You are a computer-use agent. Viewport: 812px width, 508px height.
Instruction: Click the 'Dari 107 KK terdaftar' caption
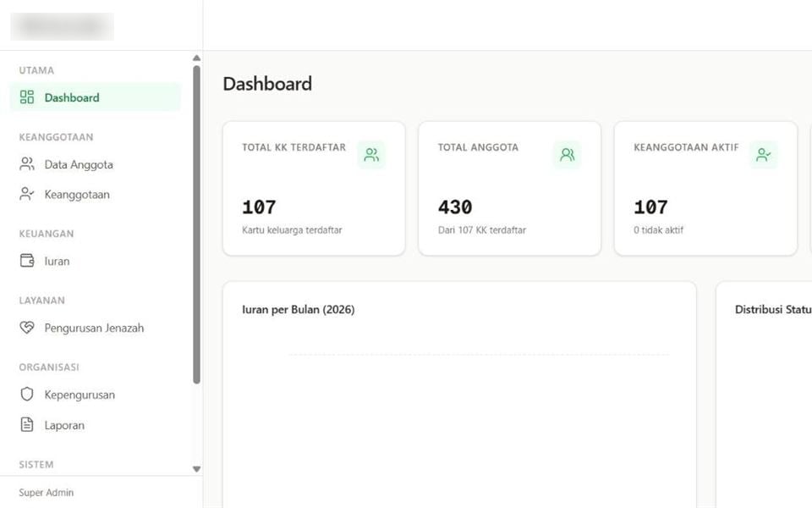point(482,229)
